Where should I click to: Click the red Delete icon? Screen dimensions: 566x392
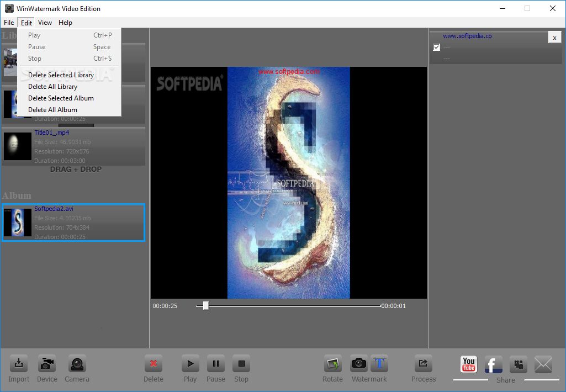pos(154,364)
